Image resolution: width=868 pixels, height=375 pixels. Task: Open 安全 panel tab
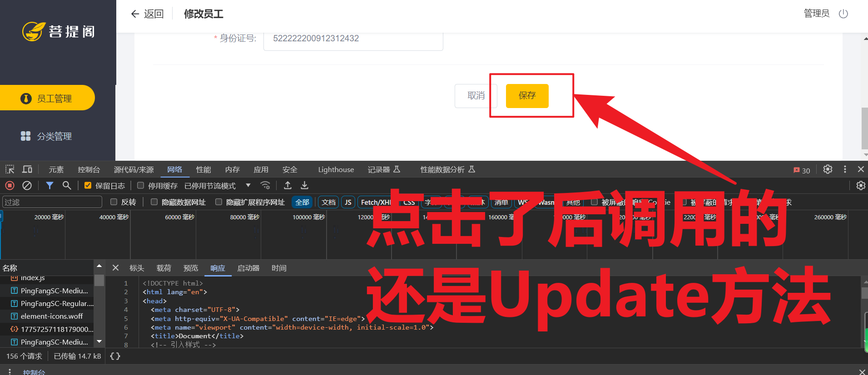click(x=290, y=169)
